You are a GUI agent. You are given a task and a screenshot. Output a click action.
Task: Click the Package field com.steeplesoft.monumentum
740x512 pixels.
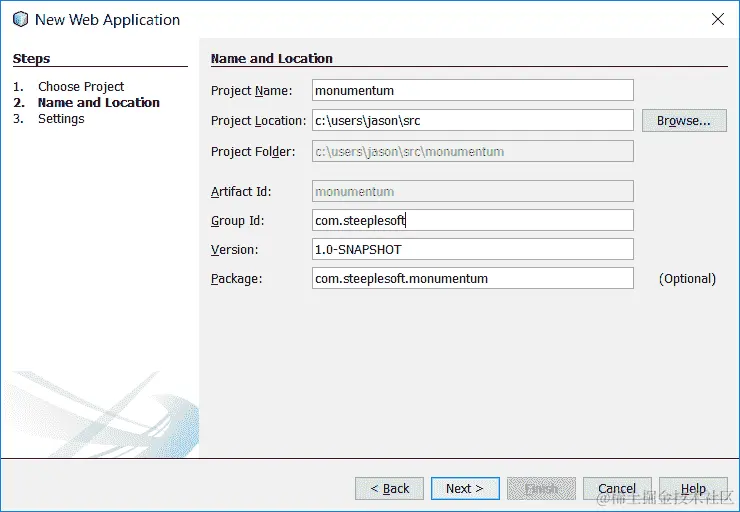472,278
